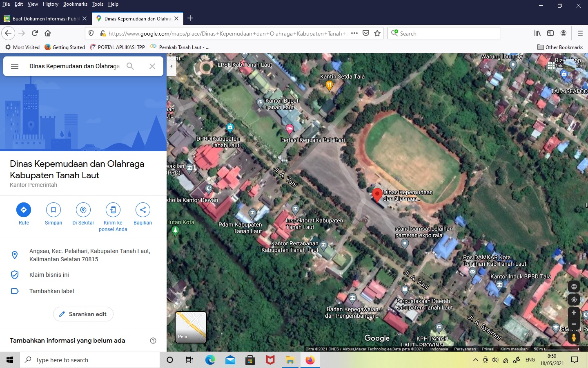Bookmark this page with star icon
The height and width of the screenshot is (368, 588).
377,34
